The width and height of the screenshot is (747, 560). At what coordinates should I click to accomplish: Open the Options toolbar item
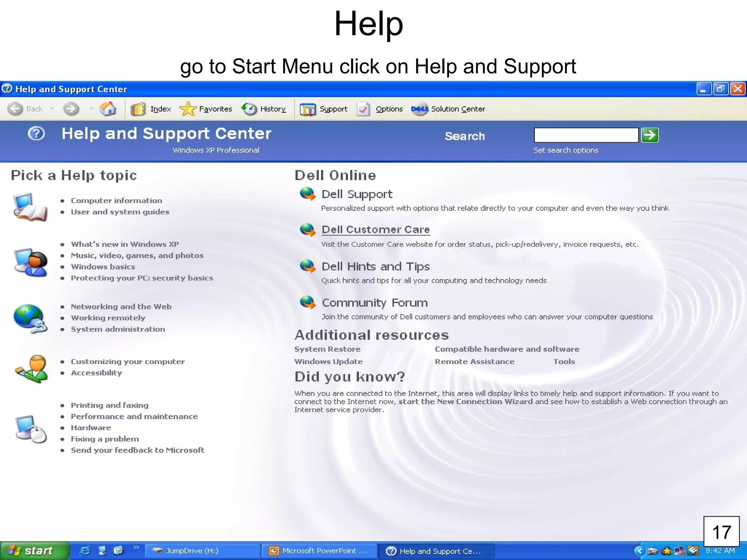click(x=380, y=109)
